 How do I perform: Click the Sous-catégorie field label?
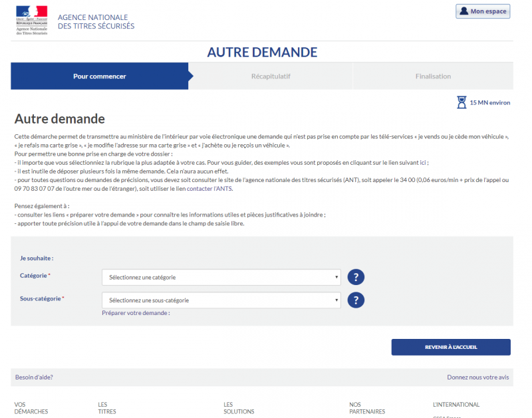(42, 298)
